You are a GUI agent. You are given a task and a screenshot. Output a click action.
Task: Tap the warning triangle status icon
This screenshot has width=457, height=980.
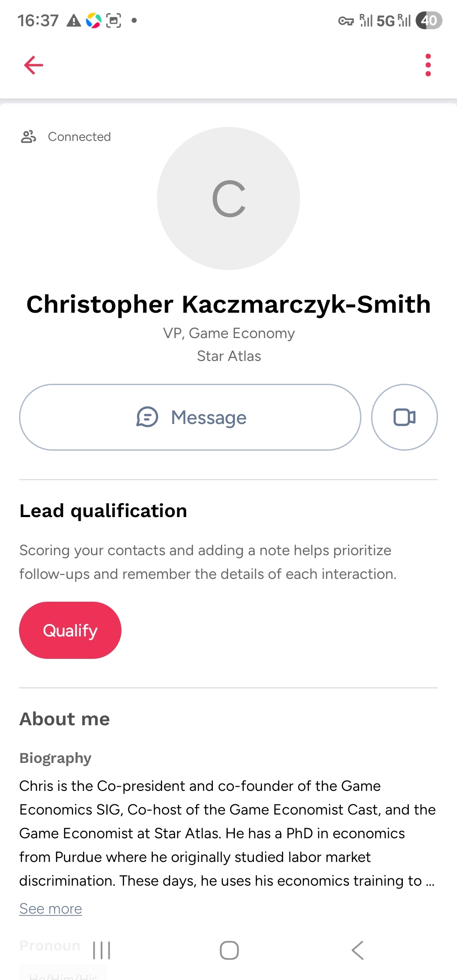pyautogui.click(x=74, y=20)
